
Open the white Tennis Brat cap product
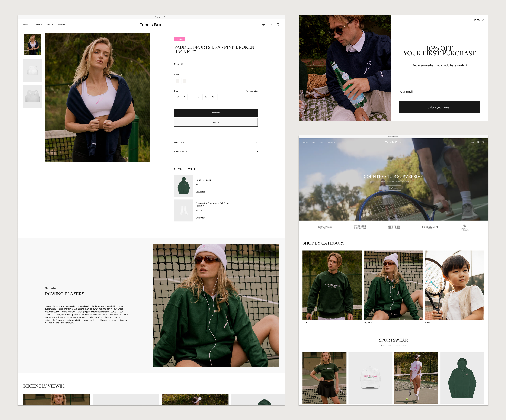[370, 378]
